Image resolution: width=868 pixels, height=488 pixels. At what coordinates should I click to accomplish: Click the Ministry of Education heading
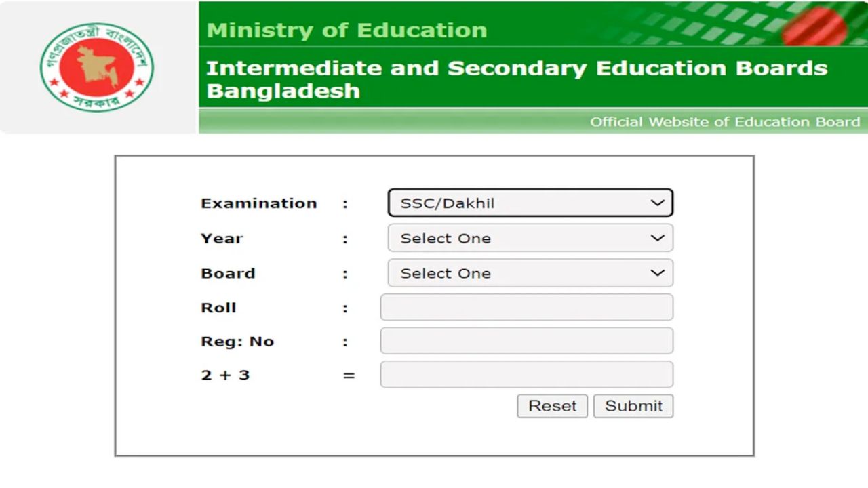tap(347, 30)
